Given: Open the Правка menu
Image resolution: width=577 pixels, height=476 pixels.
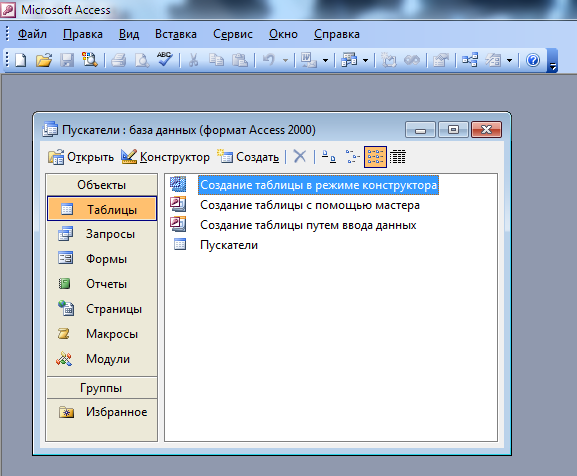Looking at the screenshot, I should [x=83, y=34].
